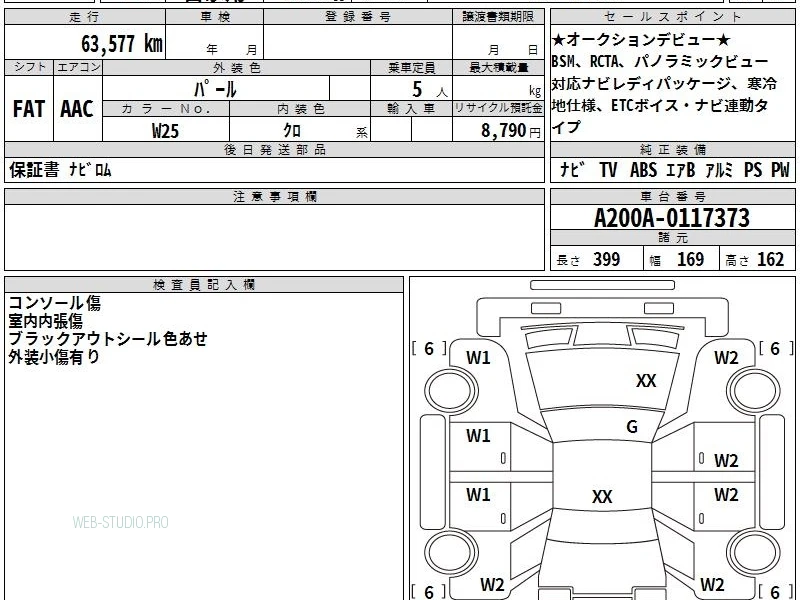Click the 車検 inspection header
The image size is (800, 600).
pos(215,17)
